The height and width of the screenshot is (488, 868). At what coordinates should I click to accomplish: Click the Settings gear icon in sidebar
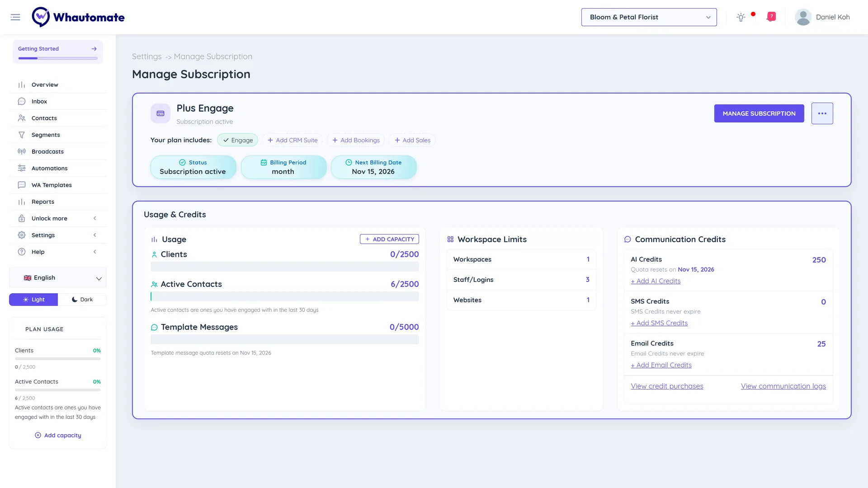pyautogui.click(x=22, y=235)
